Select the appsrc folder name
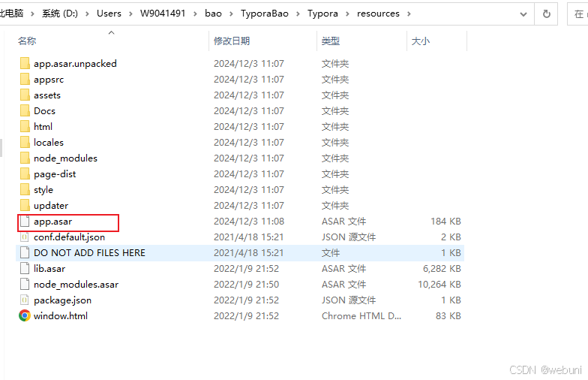Screen dimensions: 588x380 point(49,80)
